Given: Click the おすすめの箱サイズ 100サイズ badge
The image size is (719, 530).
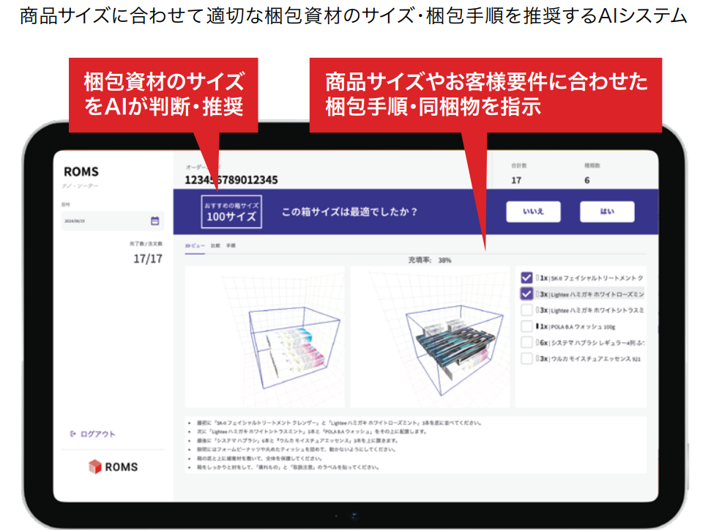Looking at the screenshot, I should [x=231, y=211].
